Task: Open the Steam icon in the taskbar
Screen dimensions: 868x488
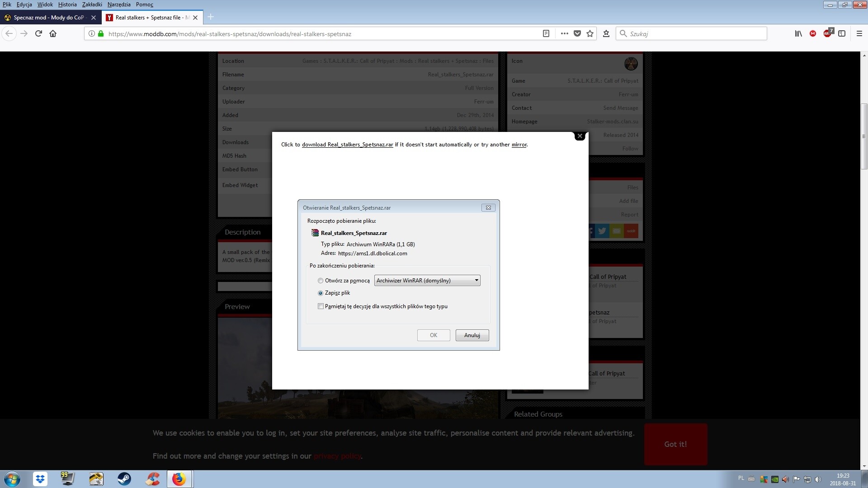Action: point(124,479)
